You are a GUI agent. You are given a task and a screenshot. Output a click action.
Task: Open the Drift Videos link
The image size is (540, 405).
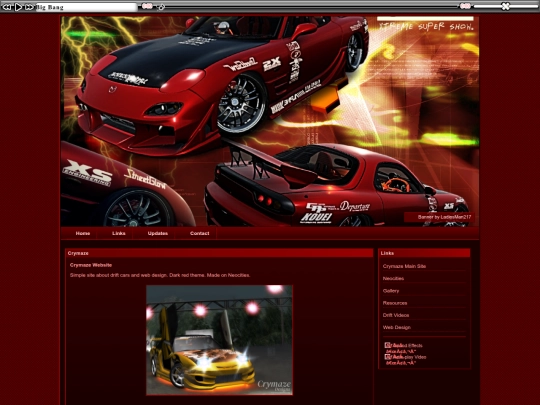point(396,315)
